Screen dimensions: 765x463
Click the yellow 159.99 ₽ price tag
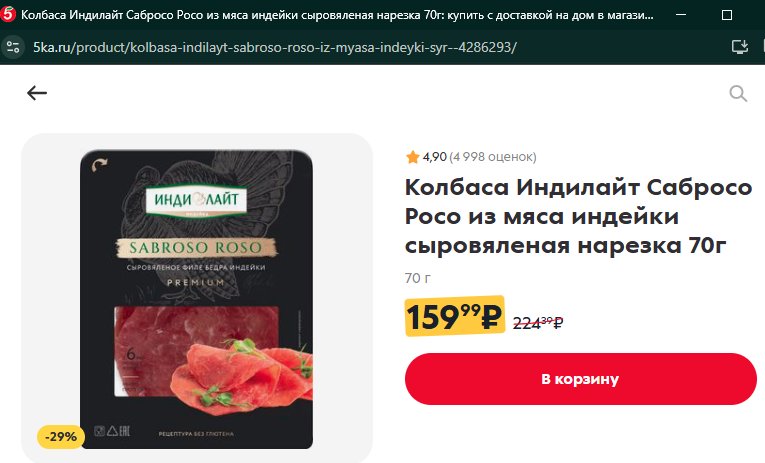click(454, 316)
